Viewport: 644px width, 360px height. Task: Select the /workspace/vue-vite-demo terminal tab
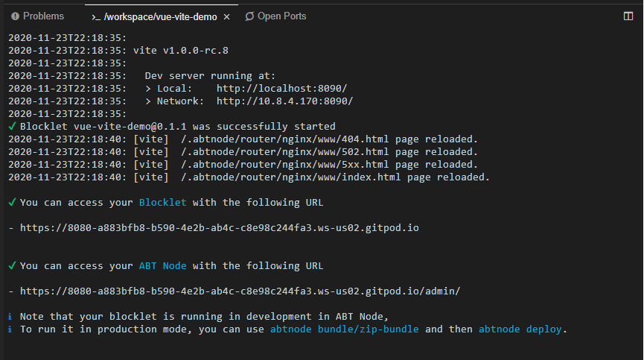162,16
